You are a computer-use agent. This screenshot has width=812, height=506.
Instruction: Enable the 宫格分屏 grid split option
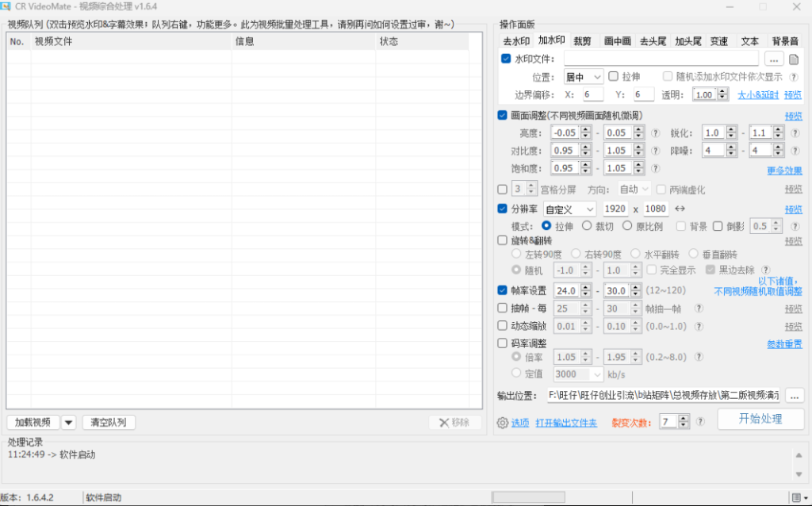tap(503, 189)
